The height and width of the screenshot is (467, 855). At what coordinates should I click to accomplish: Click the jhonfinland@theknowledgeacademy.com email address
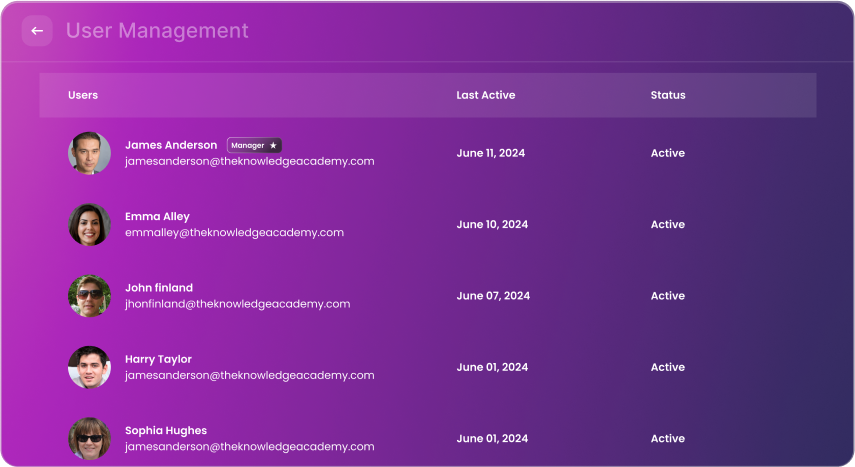[237, 304]
